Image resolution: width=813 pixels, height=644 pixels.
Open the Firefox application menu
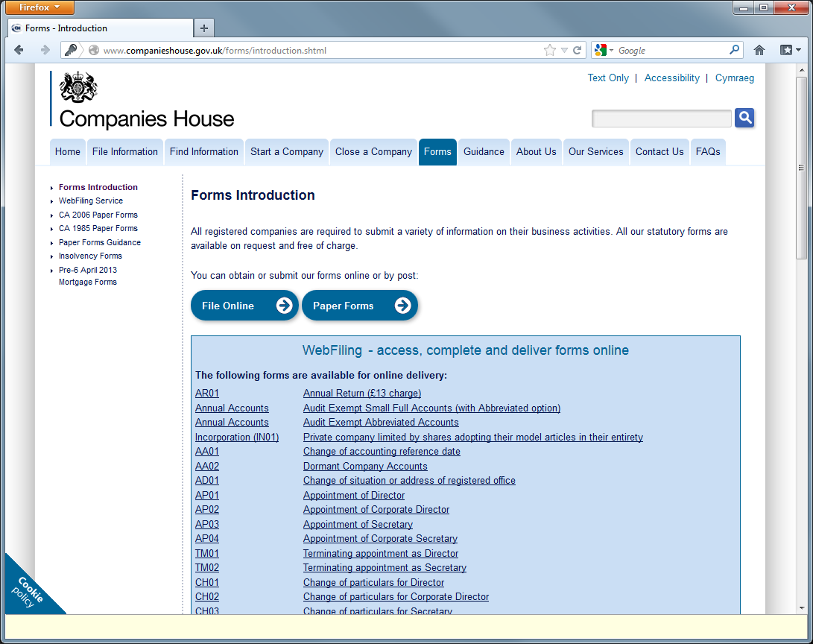(39, 7)
